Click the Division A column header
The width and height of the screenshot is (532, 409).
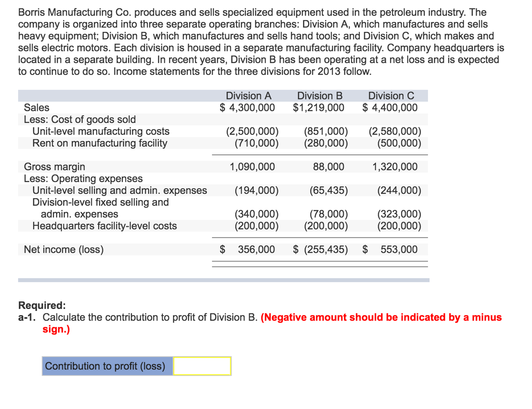(248, 96)
